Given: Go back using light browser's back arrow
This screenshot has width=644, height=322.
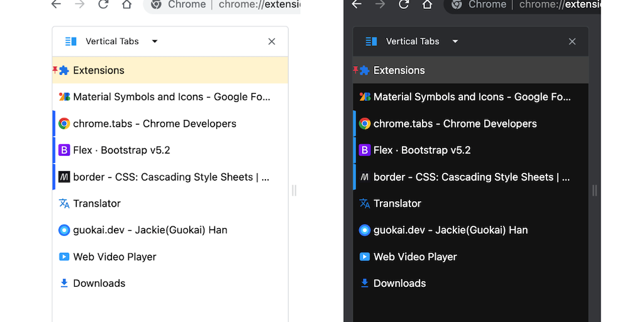Looking at the screenshot, I should 56,4.
